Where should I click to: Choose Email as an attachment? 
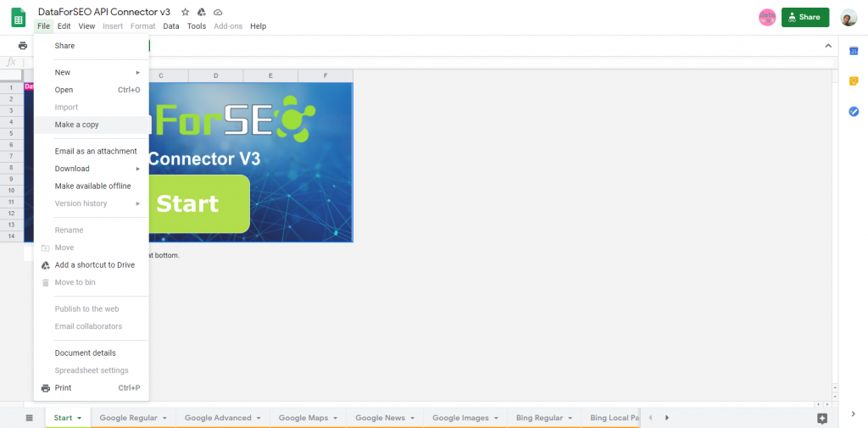(x=96, y=151)
